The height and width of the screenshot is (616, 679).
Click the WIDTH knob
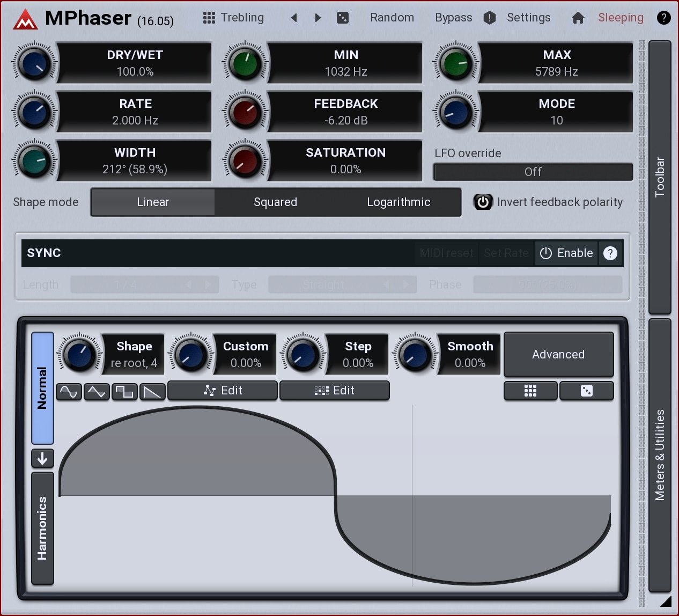tap(34, 160)
